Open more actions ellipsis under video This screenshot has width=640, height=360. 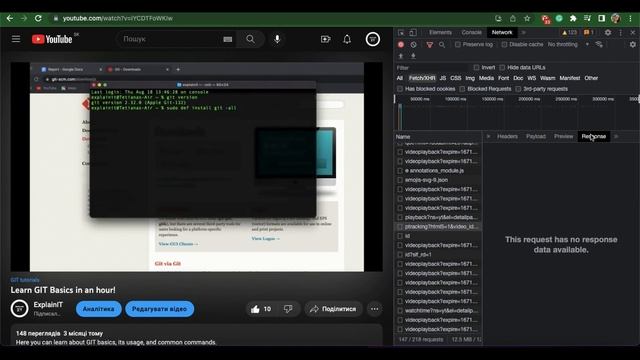[x=374, y=309]
